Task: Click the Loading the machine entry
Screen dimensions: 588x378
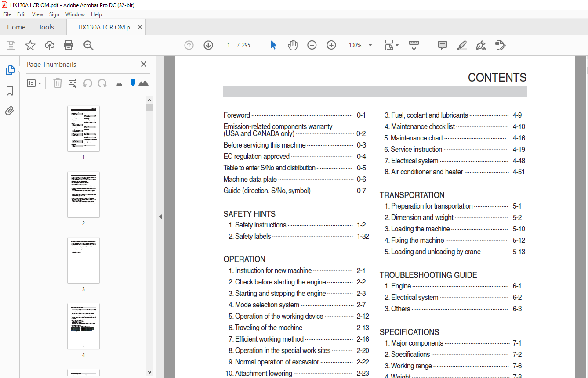Action: pos(454,229)
